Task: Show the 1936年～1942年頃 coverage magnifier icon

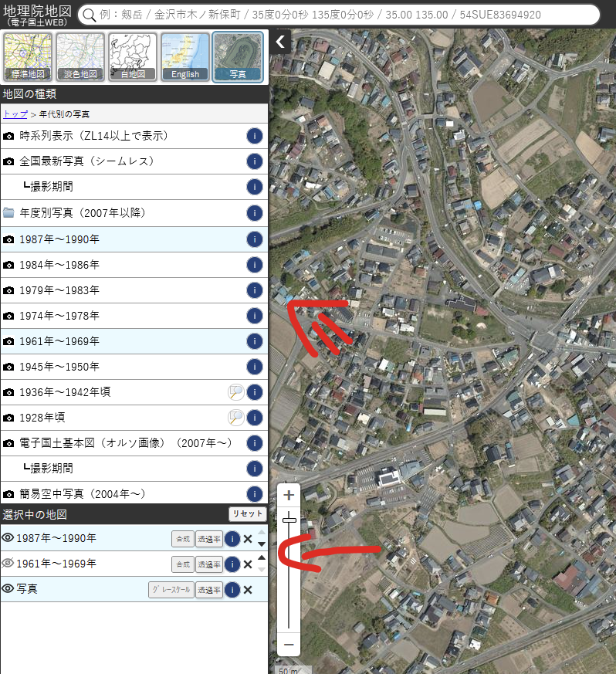Action: point(235,392)
